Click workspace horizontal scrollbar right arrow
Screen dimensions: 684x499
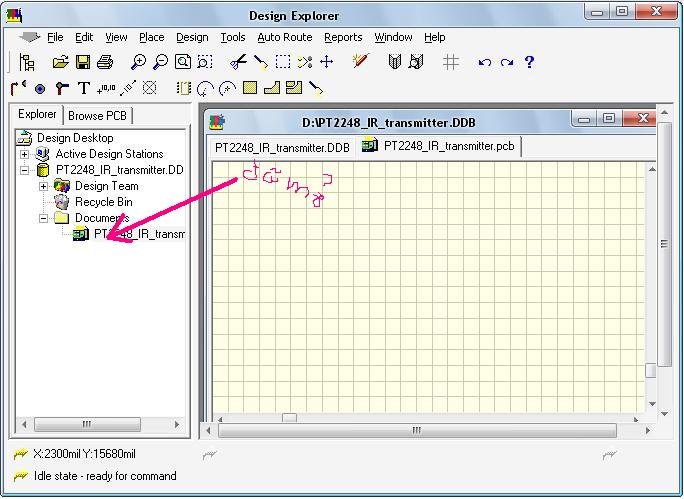647,431
